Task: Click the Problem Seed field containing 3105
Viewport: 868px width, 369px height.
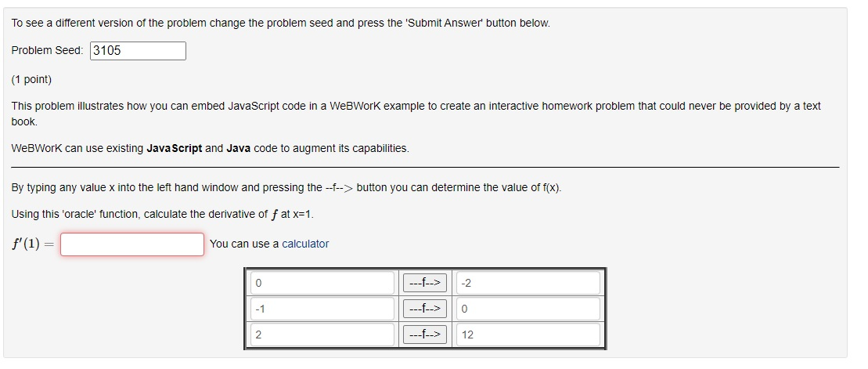Action: pyautogui.click(x=138, y=51)
